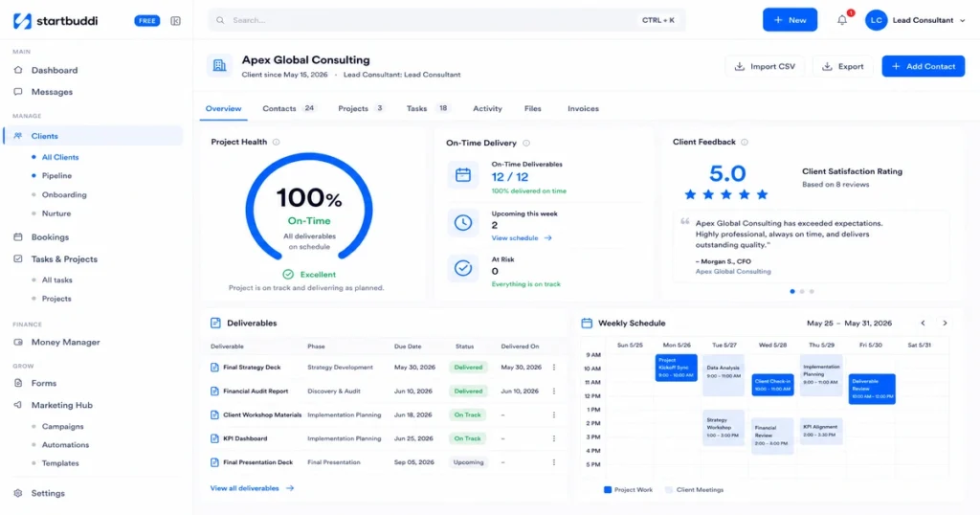The image size is (980, 515).
Task: Open options menu for Financial Audit Report
Action: 554,392
